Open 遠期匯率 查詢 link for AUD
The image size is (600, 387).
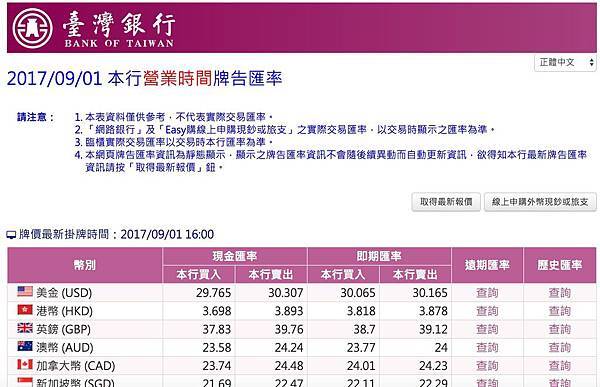(x=487, y=347)
